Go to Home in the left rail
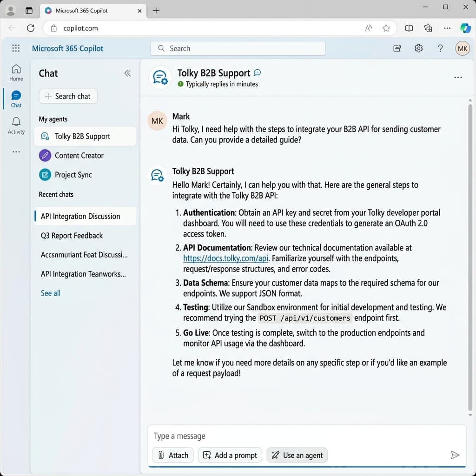The height and width of the screenshot is (476, 476). point(16,73)
